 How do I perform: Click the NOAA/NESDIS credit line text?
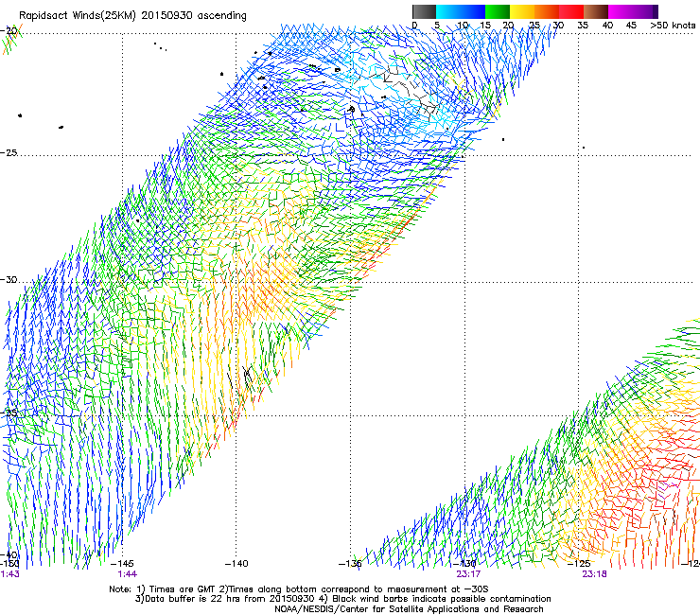pyautogui.click(x=409, y=609)
